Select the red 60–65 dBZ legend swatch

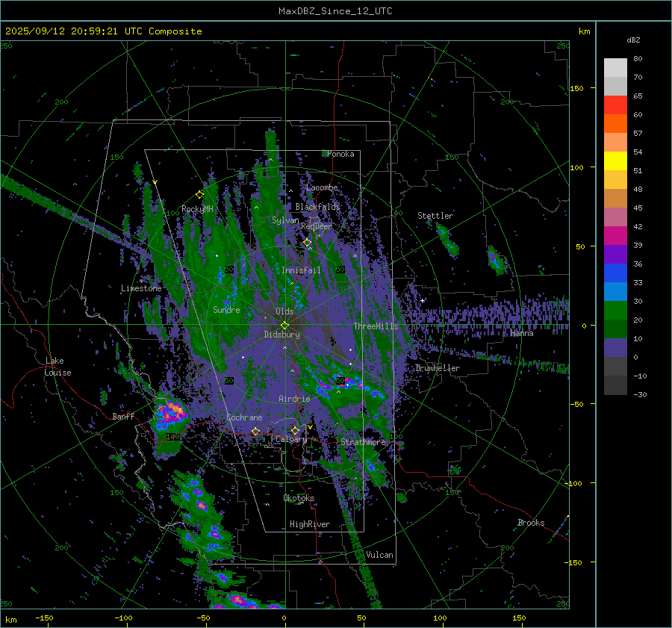(x=615, y=105)
